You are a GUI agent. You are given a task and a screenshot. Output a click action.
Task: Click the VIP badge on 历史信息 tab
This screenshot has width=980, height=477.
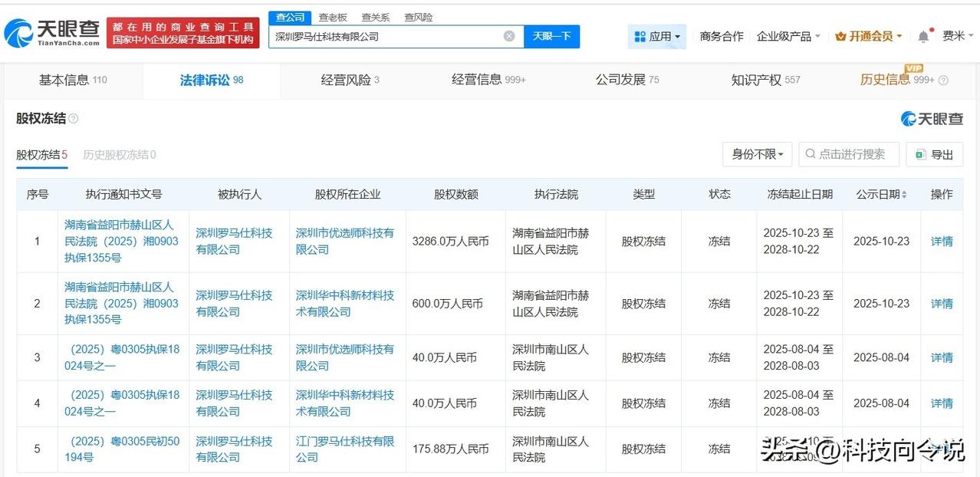(914, 69)
